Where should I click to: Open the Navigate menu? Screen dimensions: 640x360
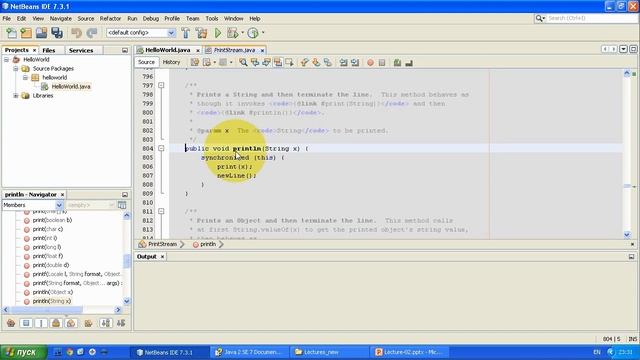pos(60,18)
